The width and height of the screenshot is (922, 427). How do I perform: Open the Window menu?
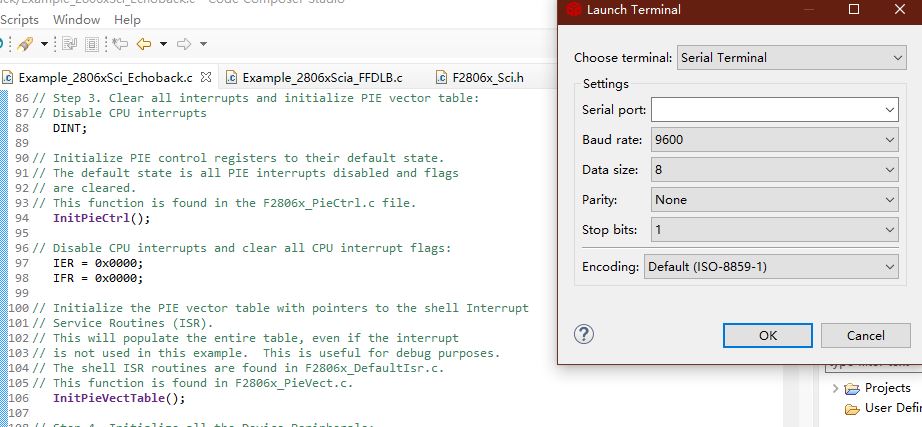pyautogui.click(x=76, y=19)
